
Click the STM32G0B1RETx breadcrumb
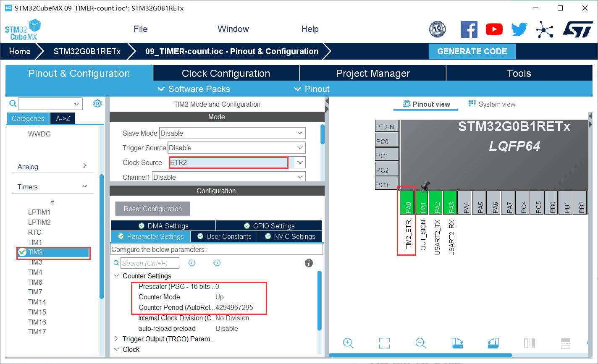pos(87,51)
